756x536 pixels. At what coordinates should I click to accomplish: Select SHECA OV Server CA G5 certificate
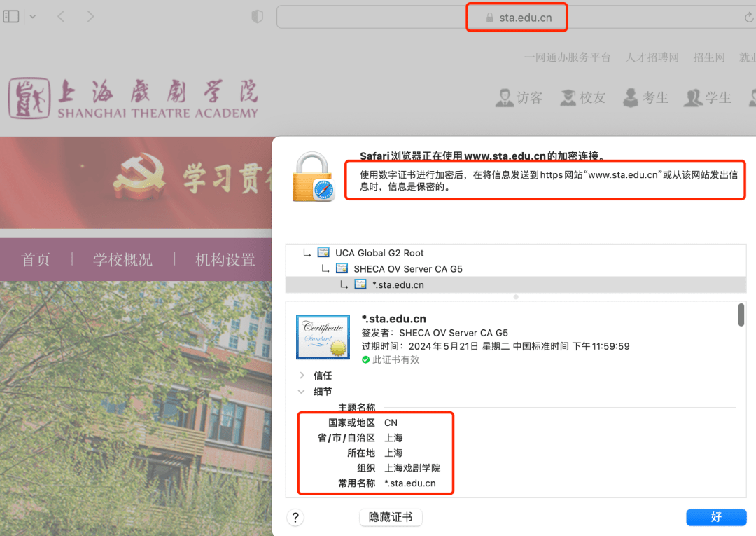pos(407,268)
